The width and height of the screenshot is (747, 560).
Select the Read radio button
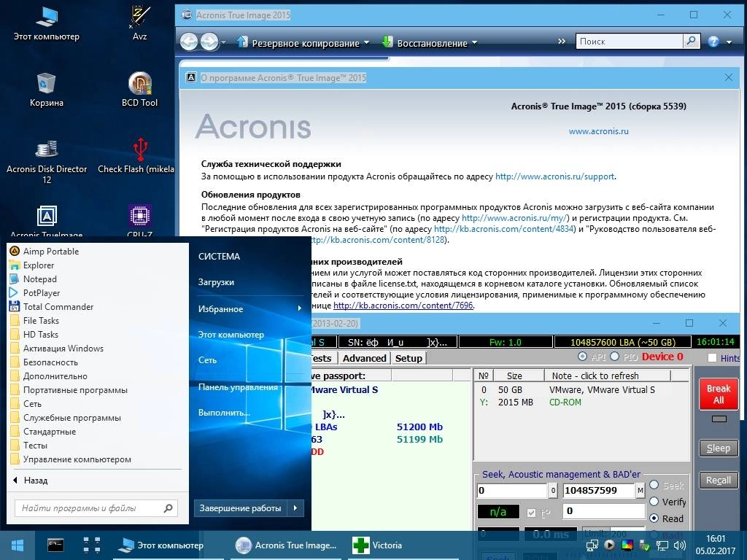[654, 518]
